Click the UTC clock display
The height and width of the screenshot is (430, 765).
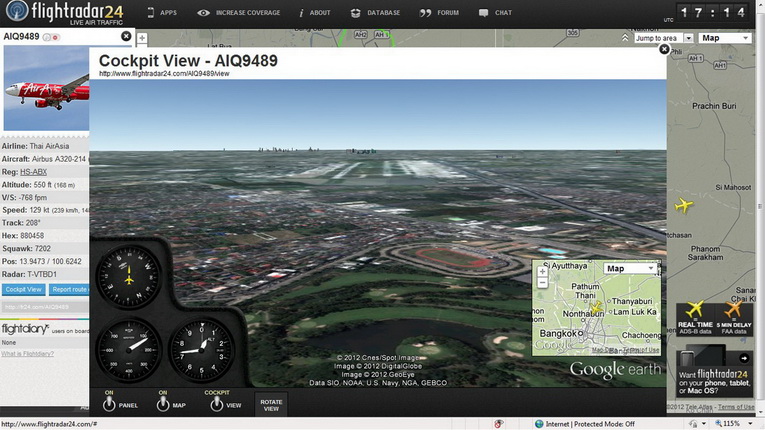point(713,13)
